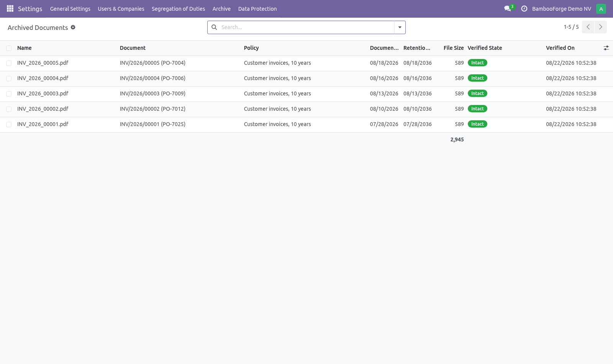Click the 1-5 / 5 pager counter
The image size is (613, 364).
point(571,27)
